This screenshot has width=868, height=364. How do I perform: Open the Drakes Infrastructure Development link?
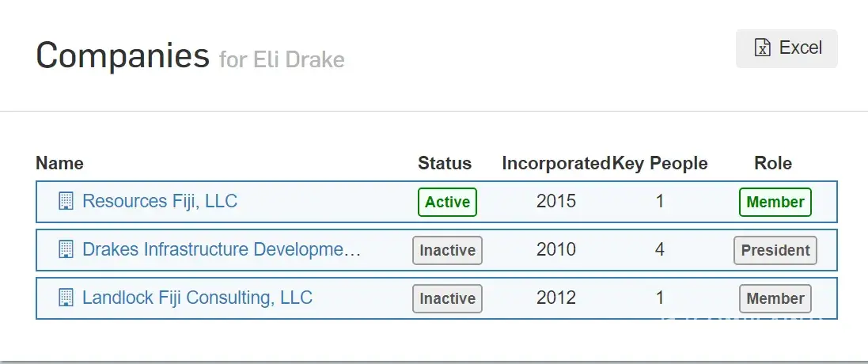click(x=222, y=250)
